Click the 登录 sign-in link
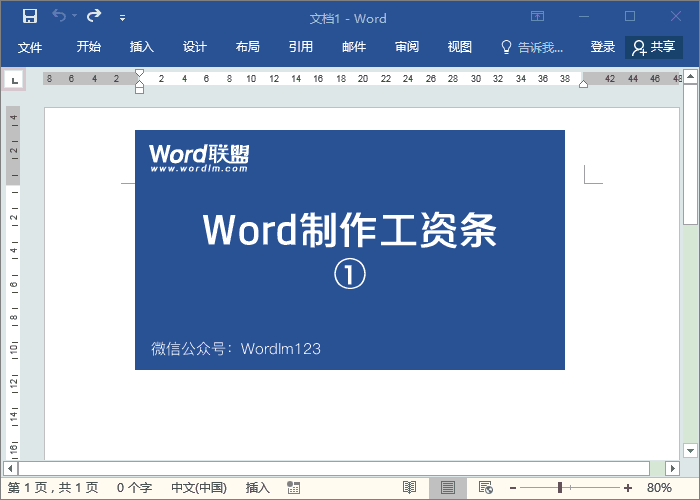This screenshot has width=700, height=500. tap(603, 47)
